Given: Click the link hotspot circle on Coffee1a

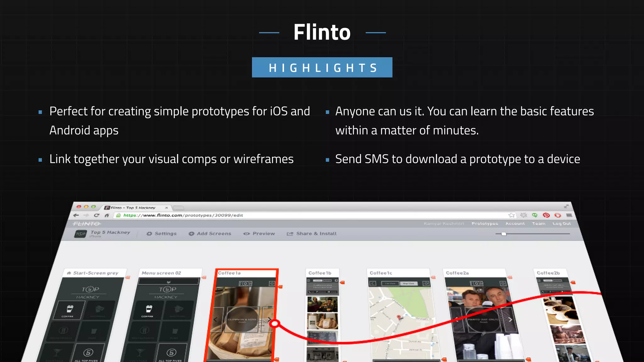Looking at the screenshot, I should click(275, 323).
